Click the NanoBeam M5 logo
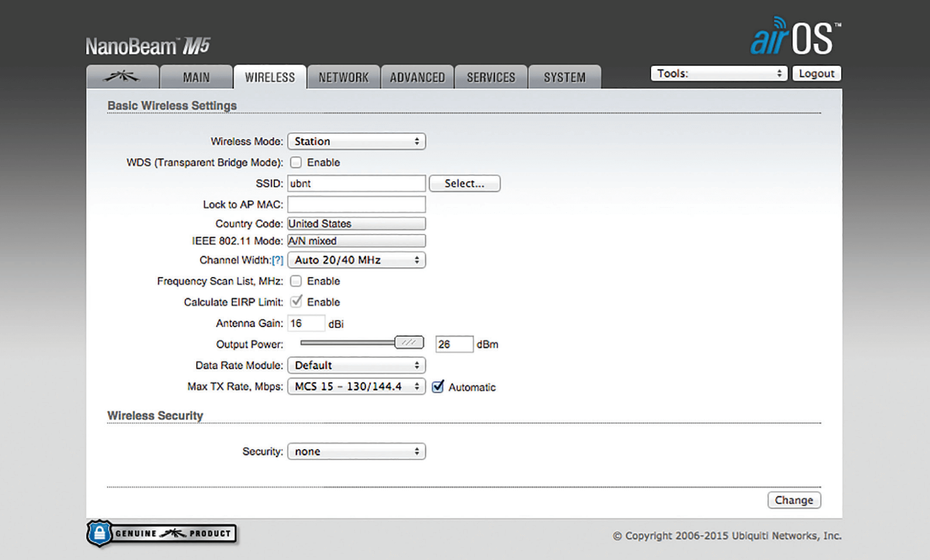The width and height of the screenshot is (930, 560). point(148,46)
